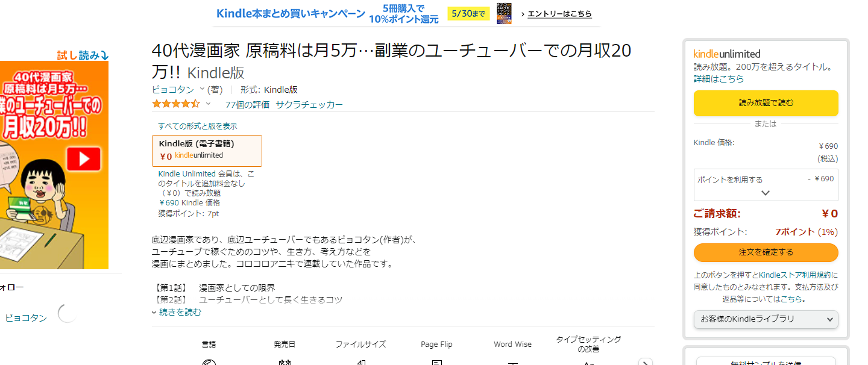Click the Page Flip detail icon
Image resolution: width=868 pixels, height=365 pixels.
coord(436,362)
